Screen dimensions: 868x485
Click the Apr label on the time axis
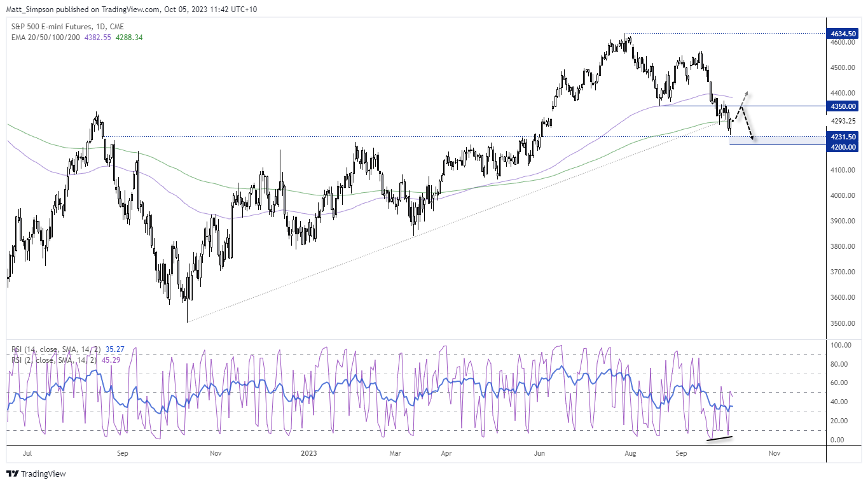(x=447, y=454)
